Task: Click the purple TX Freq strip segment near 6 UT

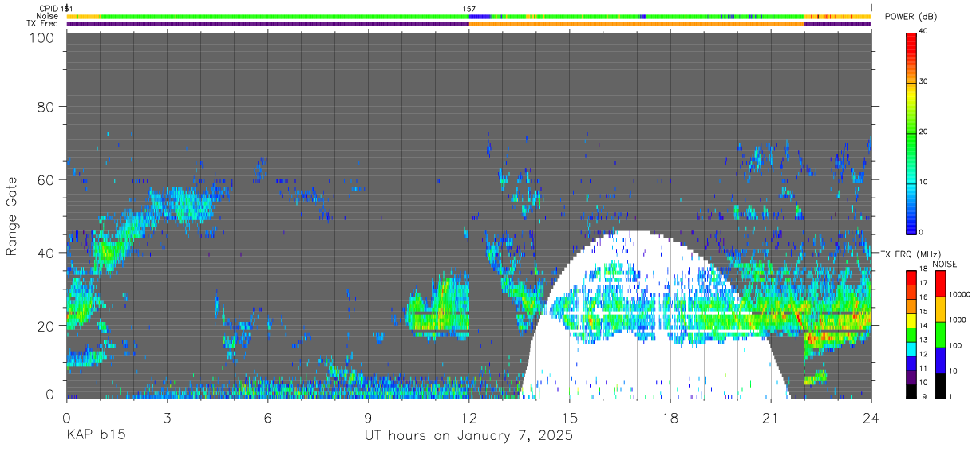Action: pyautogui.click(x=267, y=24)
